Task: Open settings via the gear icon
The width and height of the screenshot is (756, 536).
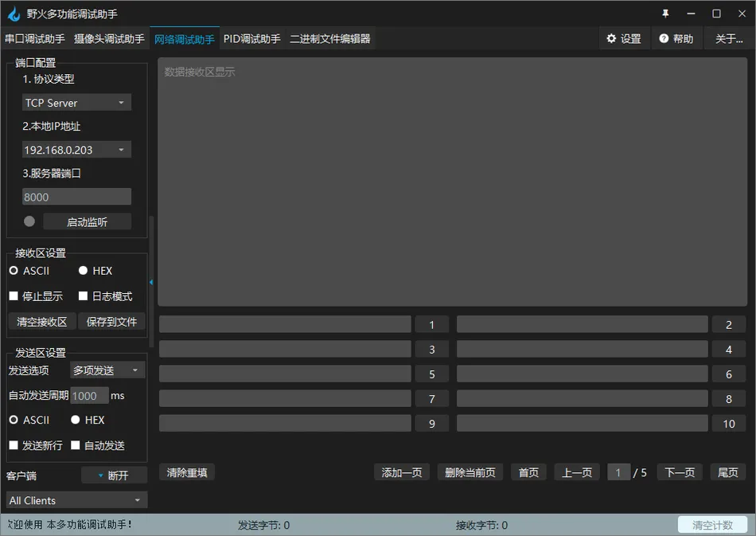Action: (611, 38)
